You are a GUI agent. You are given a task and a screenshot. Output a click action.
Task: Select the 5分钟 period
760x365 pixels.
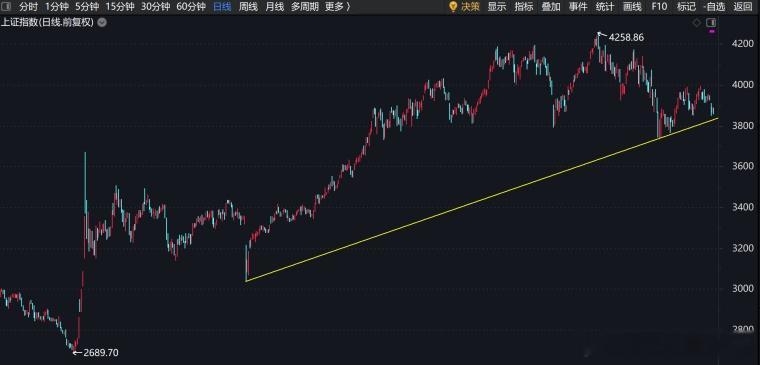[87, 7]
